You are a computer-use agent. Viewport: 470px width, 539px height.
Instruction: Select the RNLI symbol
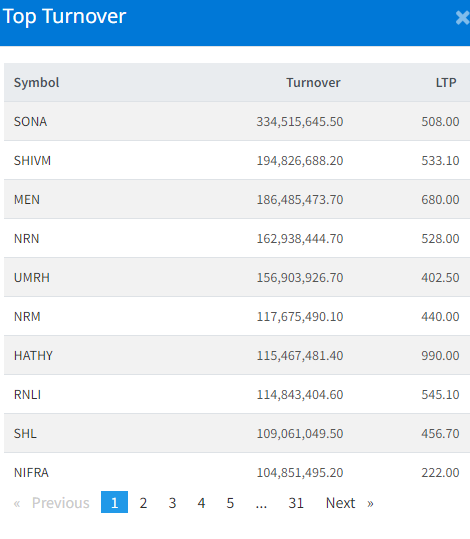tap(27, 395)
